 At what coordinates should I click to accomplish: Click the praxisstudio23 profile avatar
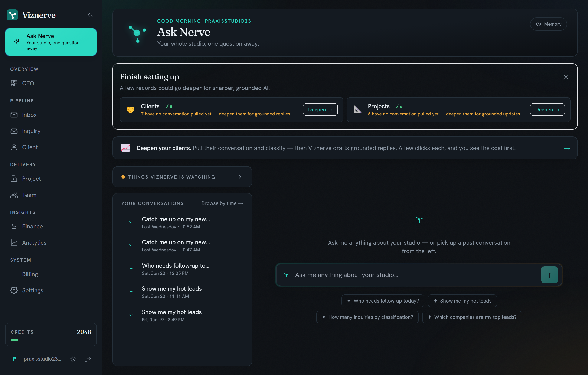pyautogui.click(x=14, y=359)
